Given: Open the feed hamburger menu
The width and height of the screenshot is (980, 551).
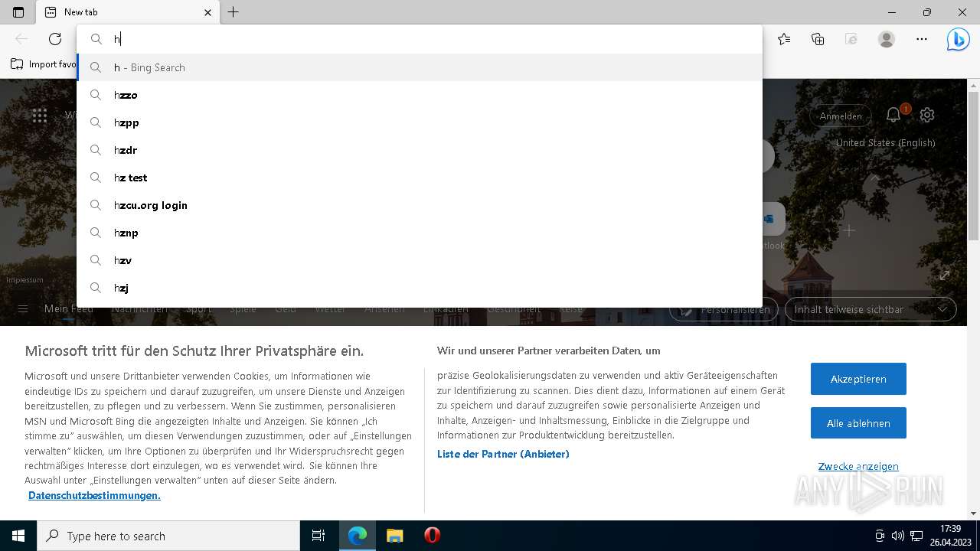Looking at the screenshot, I should pos(23,309).
